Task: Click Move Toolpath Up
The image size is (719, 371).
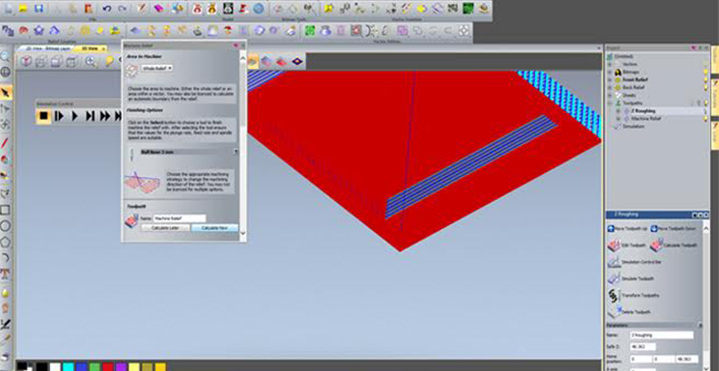Action: click(x=628, y=228)
